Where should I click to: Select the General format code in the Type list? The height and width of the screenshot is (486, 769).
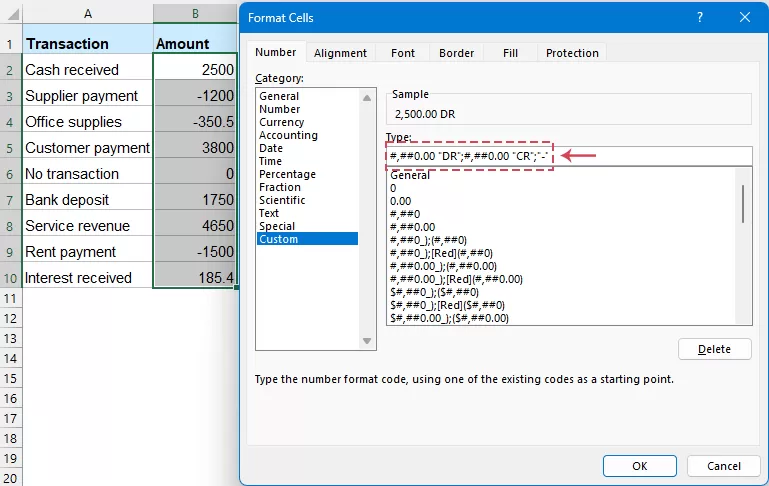(561, 175)
